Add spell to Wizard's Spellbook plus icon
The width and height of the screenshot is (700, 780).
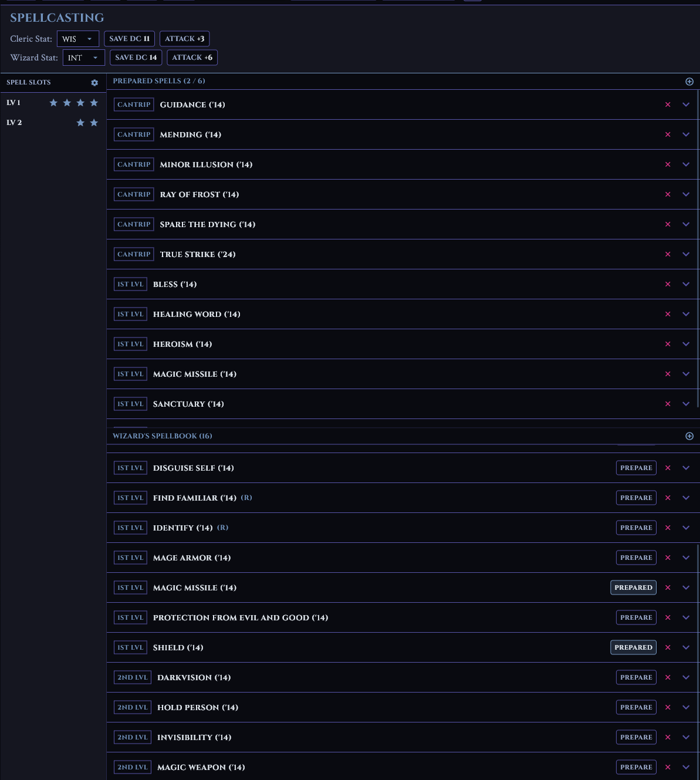point(689,436)
